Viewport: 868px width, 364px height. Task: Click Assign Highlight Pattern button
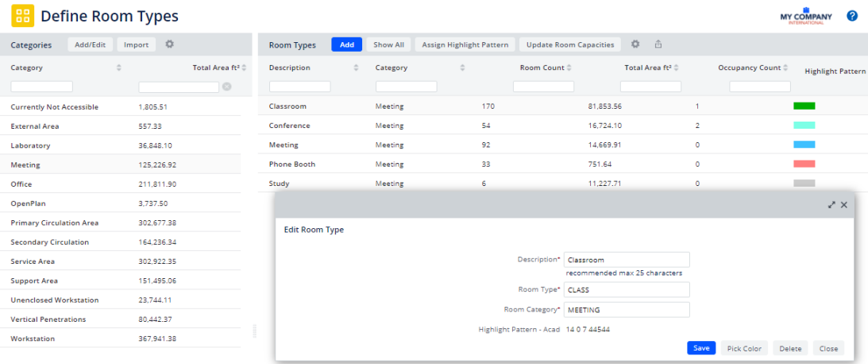465,45
